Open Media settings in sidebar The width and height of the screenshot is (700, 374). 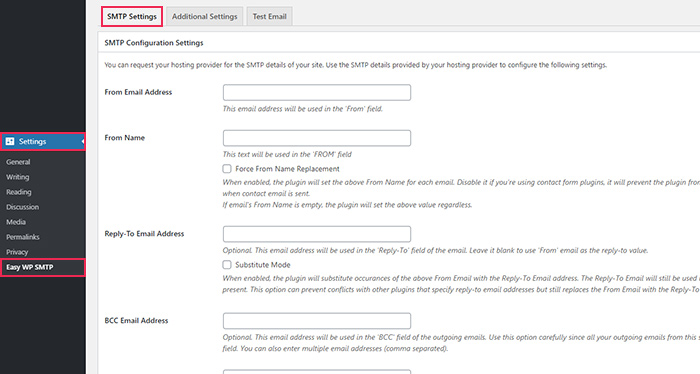(16, 222)
